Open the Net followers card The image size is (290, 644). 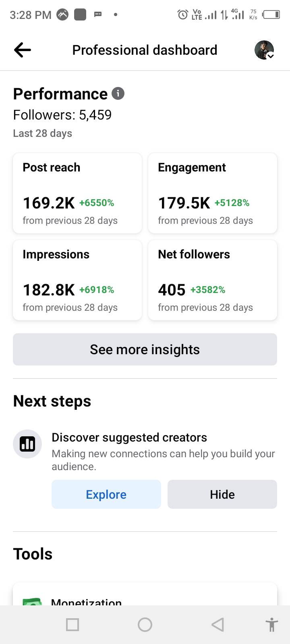pyautogui.click(x=213, y=280)
